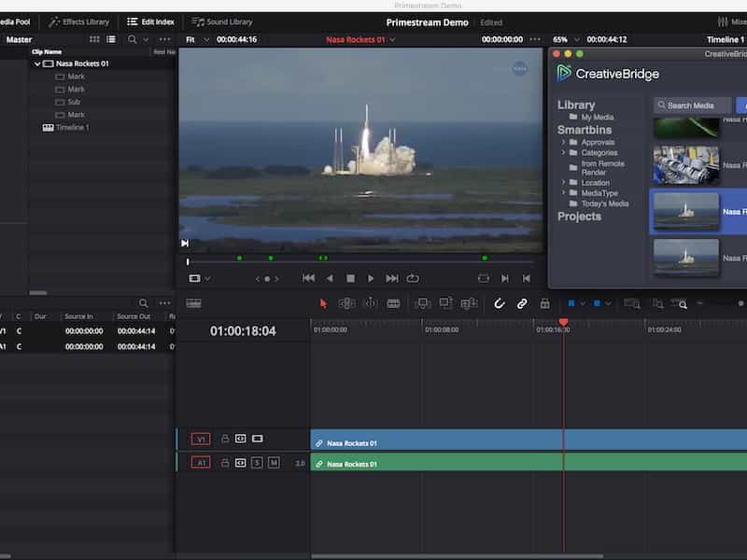Play the clip forward

pyautogui.click(x=371, y=278)
